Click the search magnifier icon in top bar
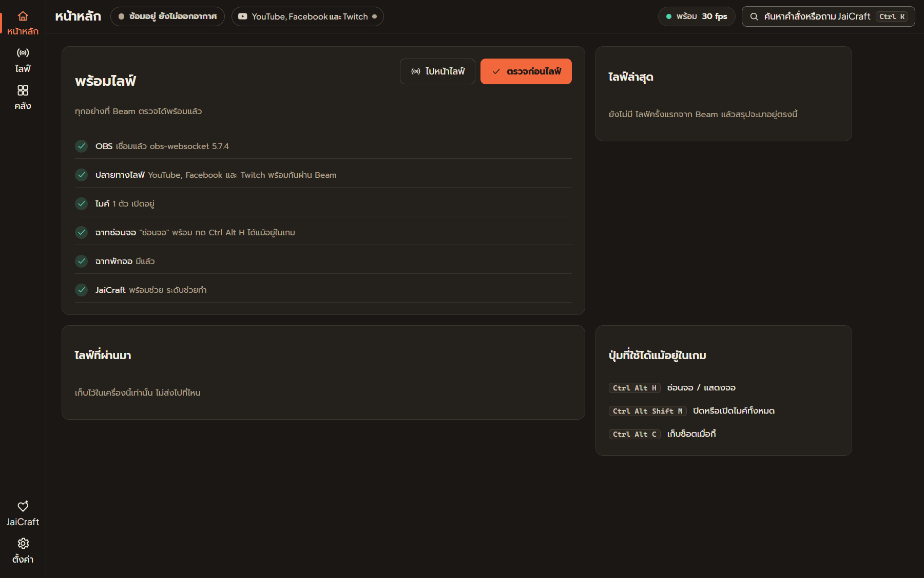 (x=754, y=16)
